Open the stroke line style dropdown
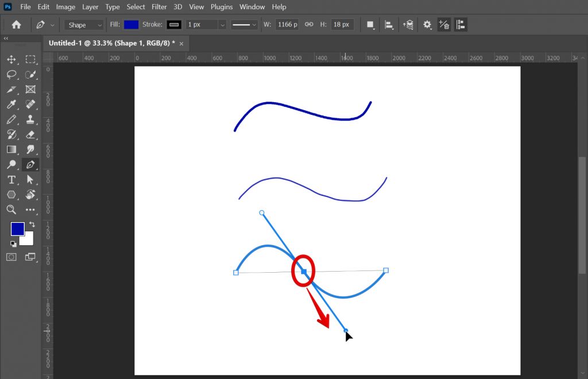 click(245, 24)
